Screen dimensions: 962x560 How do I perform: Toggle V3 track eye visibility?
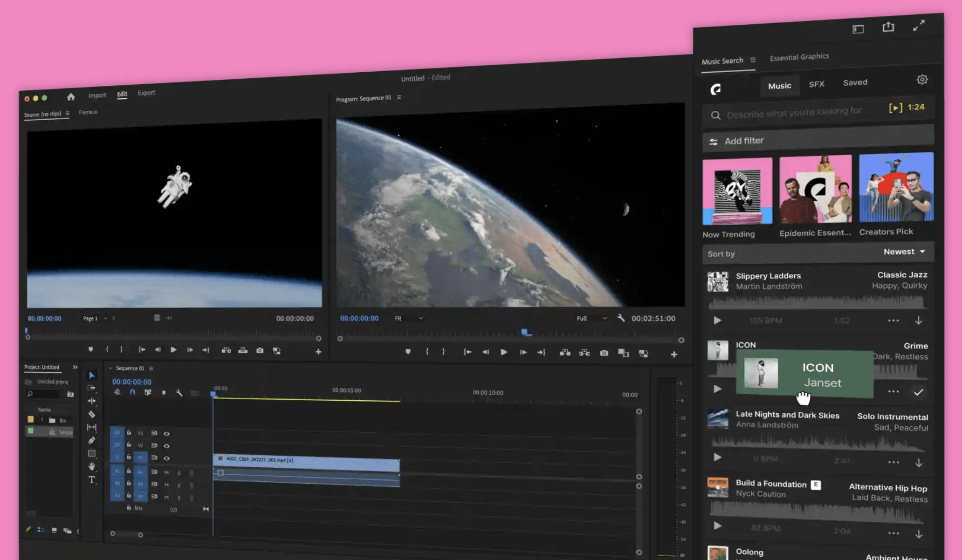coord(166,433)
